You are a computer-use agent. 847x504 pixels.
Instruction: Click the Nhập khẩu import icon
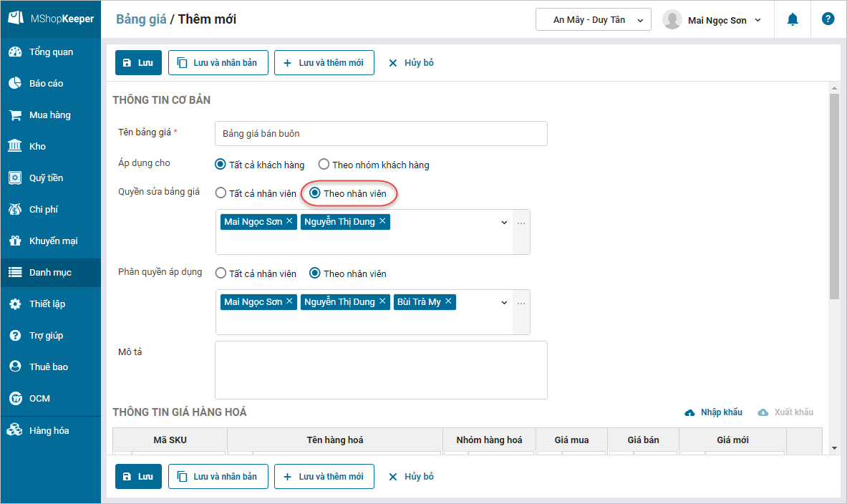coord(690,412)
